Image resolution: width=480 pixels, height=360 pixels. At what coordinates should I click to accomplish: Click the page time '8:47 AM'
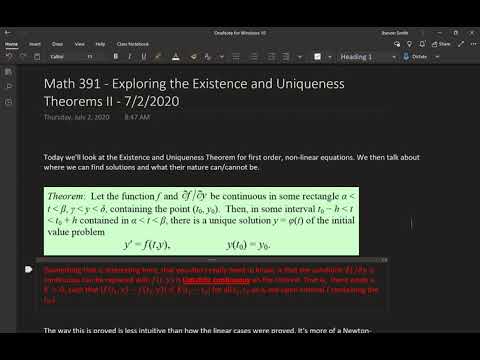coord(137,117)
